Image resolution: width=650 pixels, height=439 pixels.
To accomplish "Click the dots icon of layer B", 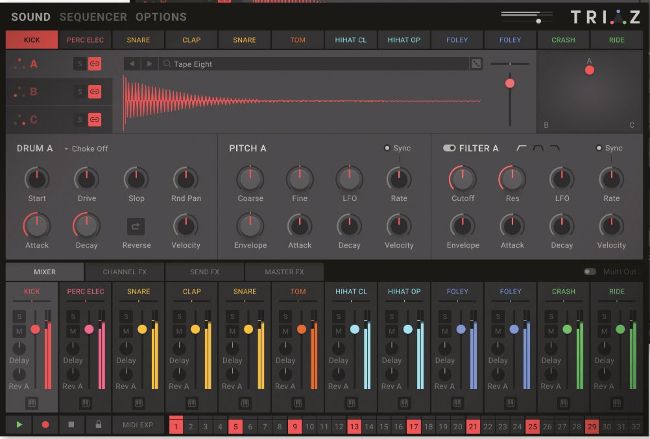I will [19, 92].
